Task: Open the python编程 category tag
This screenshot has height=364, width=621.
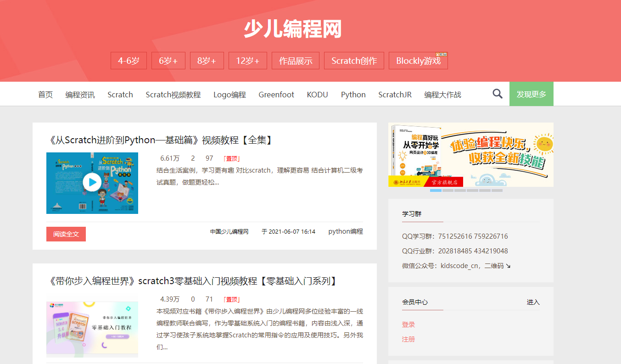Action: point(346,231)
